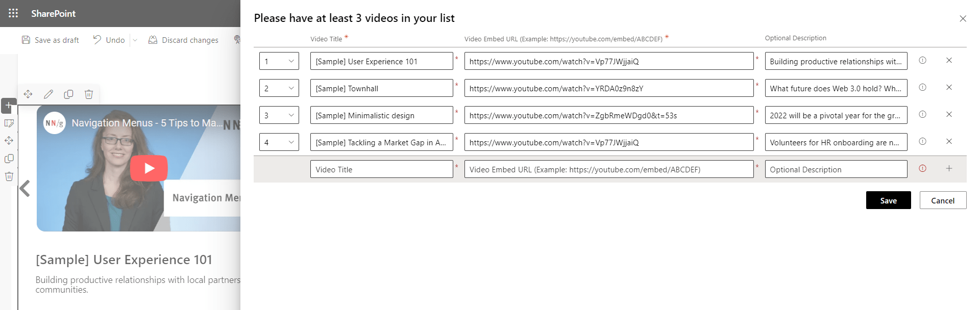Click the delete trash icon in web part toolbar

point(89,94)
